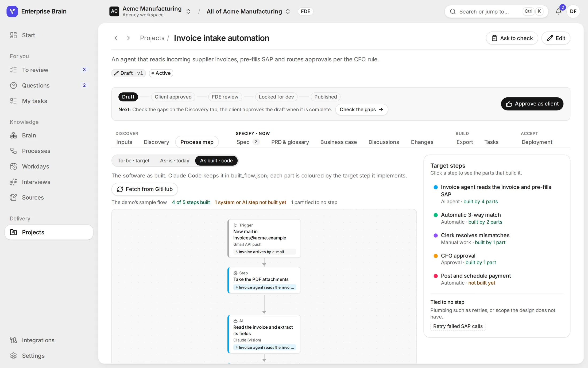Select the blue-dot Invoice agent target step

tap(497, 194)
